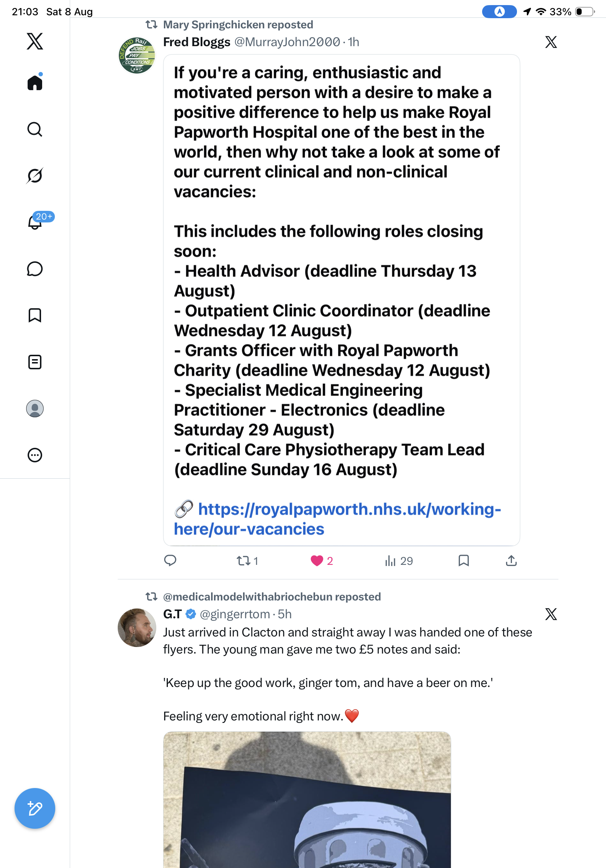This screenshot has width=606, height=868.
Task: Open Bookmarks in the left sidebar
Action: pyautogui.click(x=35, y=315)
